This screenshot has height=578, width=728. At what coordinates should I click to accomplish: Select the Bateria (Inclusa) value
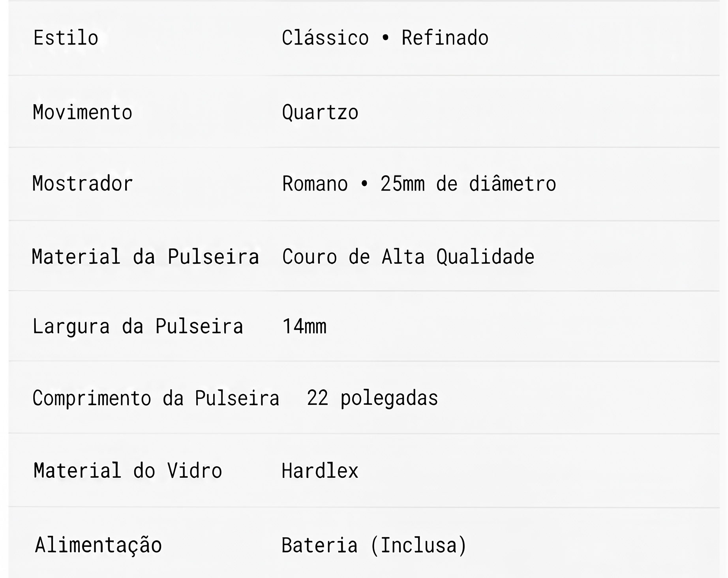[x=374, y=546]
